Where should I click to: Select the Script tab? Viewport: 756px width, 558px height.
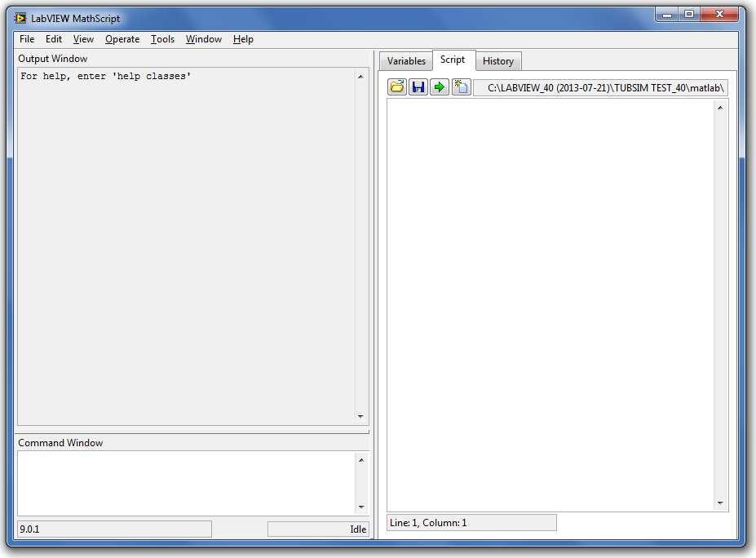[x=453, y=60]
